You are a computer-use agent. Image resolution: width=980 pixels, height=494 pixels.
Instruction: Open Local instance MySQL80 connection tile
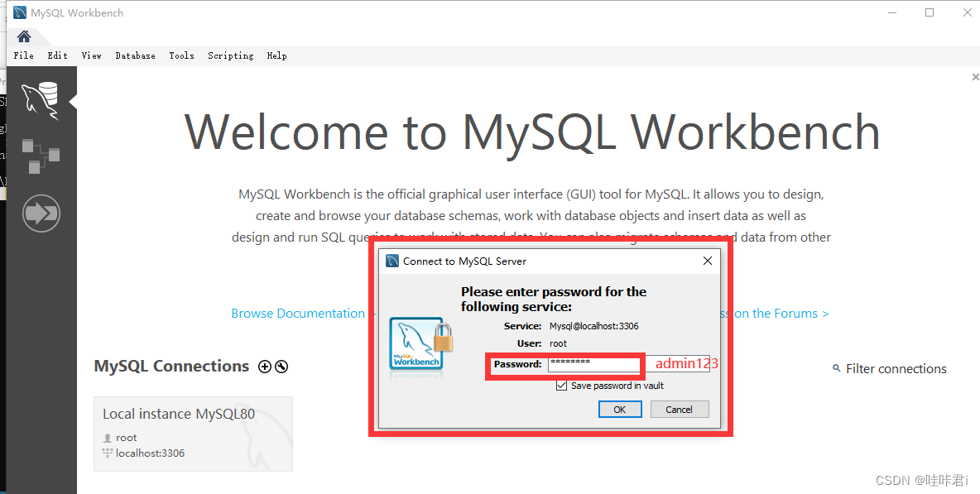193,434
